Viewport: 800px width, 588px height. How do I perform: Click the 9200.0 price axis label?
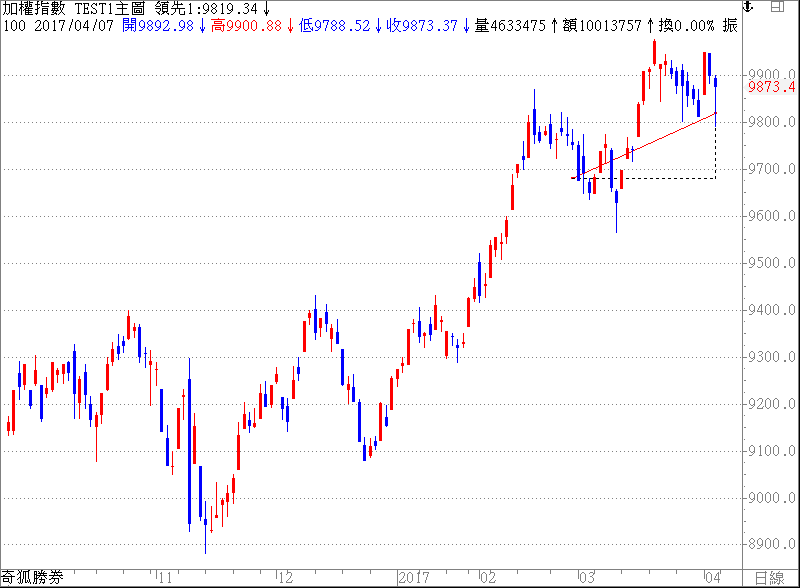tap(771, 404)
